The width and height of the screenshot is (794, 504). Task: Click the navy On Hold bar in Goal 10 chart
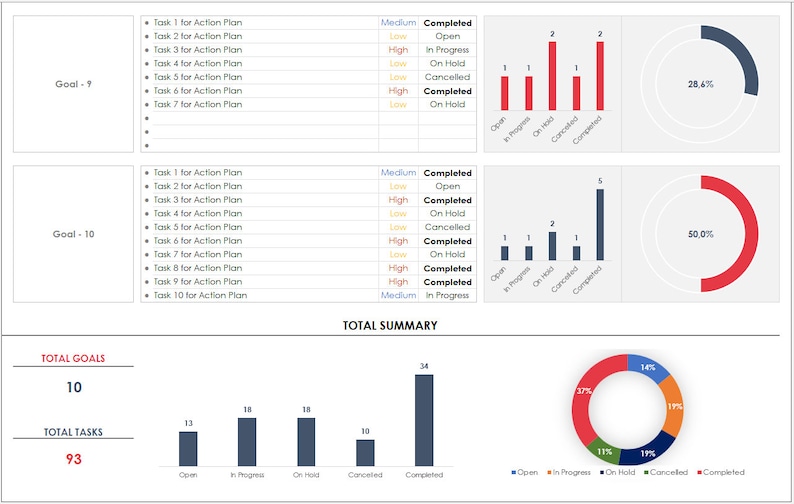[x=552, y=246]
